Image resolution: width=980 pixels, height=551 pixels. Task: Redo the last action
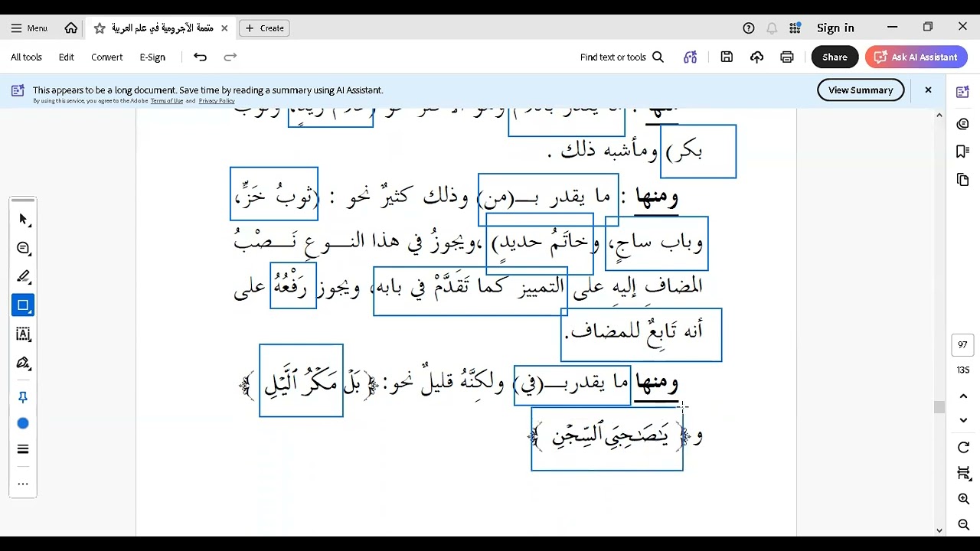click(230, 57)
